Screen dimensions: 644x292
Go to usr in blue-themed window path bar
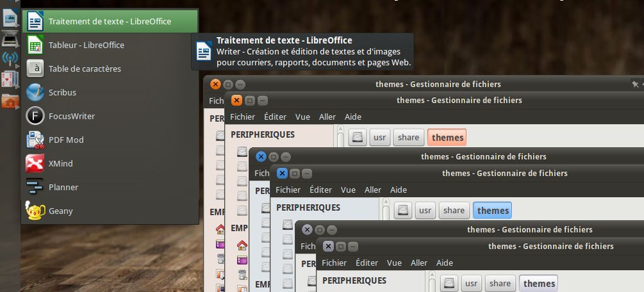point(425,210)
